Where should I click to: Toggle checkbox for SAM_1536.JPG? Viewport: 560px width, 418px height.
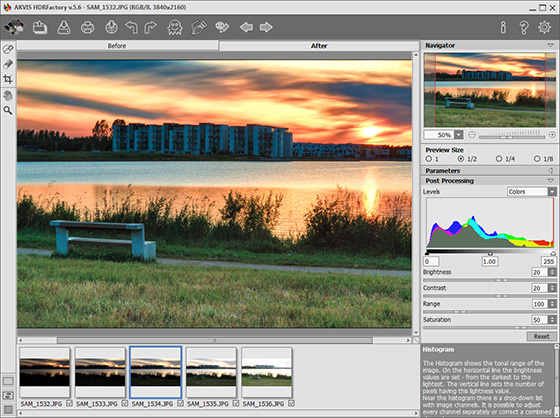291,403
